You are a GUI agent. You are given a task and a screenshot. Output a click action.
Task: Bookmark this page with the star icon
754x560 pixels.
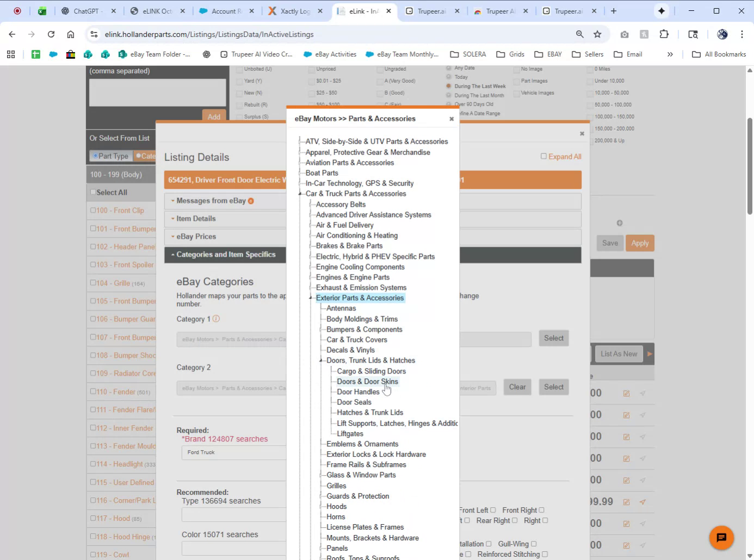click(x=597, y=34)
